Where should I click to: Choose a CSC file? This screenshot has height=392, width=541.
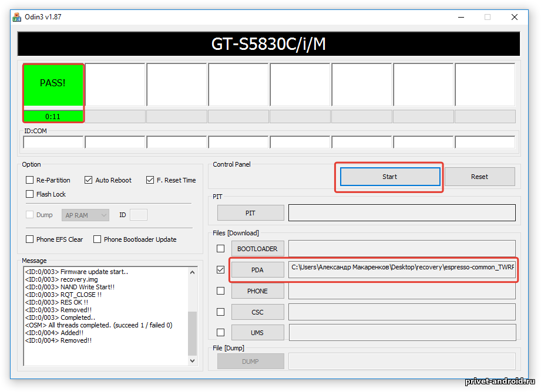pyautogui.click(x=257, y=312)
